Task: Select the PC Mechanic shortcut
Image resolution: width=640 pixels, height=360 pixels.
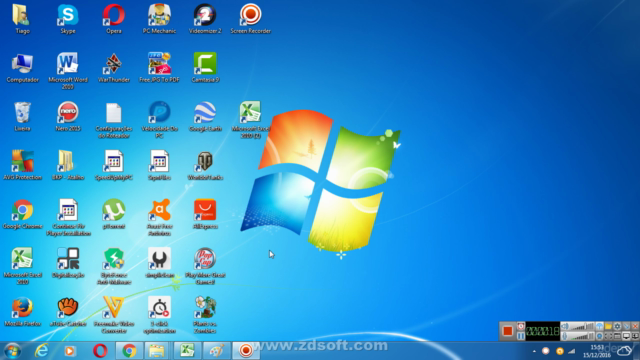Action: click(159, 18)
